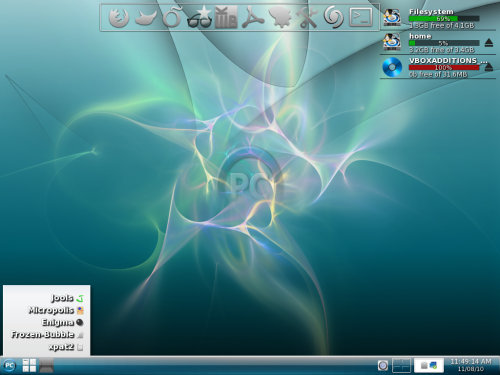The image size is (500, 375).
Task: Open the PC start menu button
Action: [x=9, y=366]
